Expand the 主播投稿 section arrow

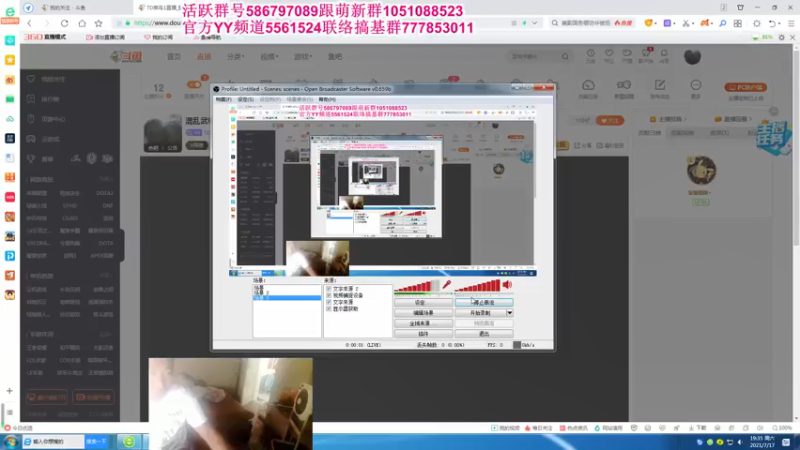(685, 119)
